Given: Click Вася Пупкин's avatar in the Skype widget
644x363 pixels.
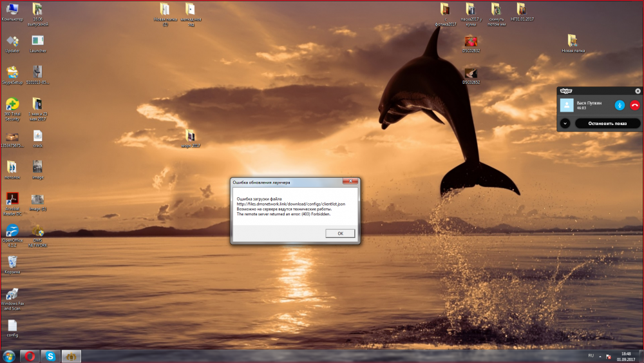Looking at the screenshot, I should click(x=567, y=105).
